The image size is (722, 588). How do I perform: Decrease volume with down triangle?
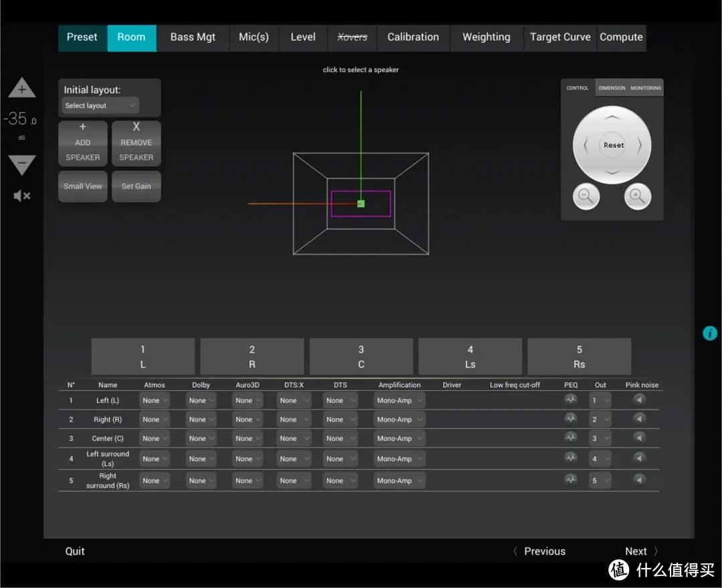(x=21, y=165)
